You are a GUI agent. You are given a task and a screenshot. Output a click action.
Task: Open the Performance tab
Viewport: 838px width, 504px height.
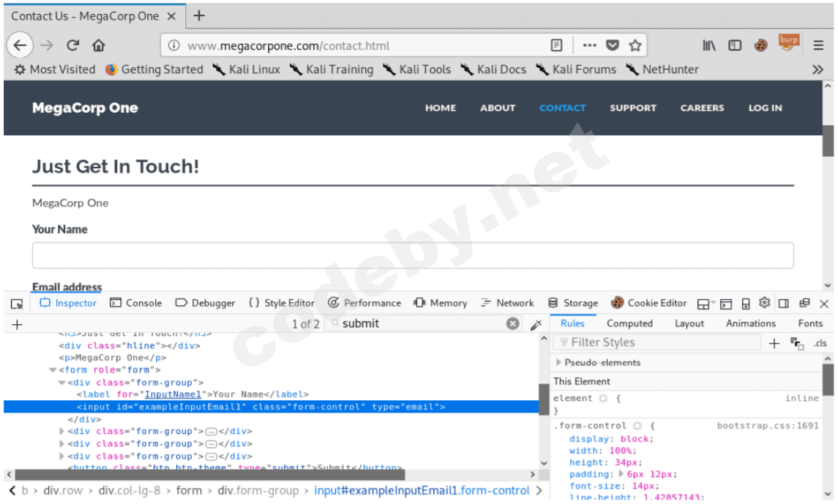[364, 304]
